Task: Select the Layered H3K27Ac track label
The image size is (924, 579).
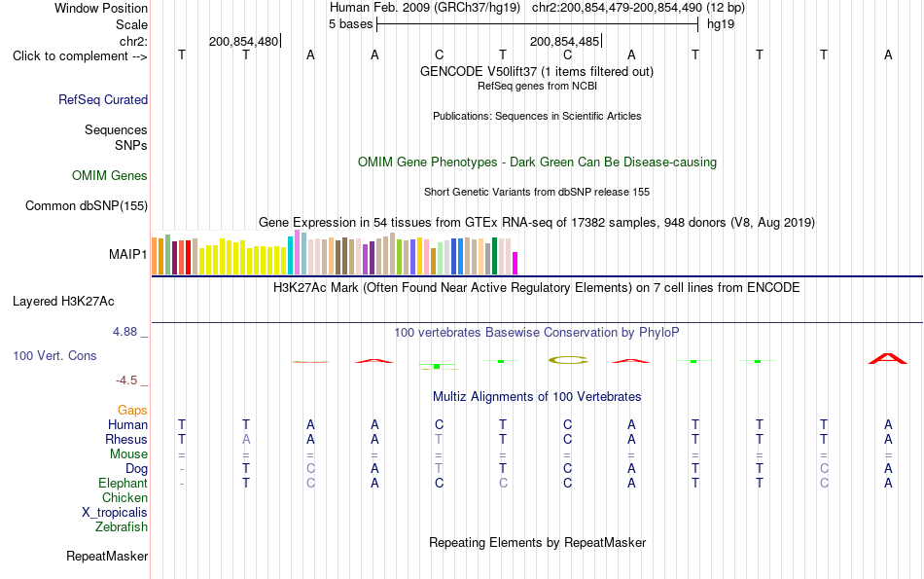Action: point(63,302)
